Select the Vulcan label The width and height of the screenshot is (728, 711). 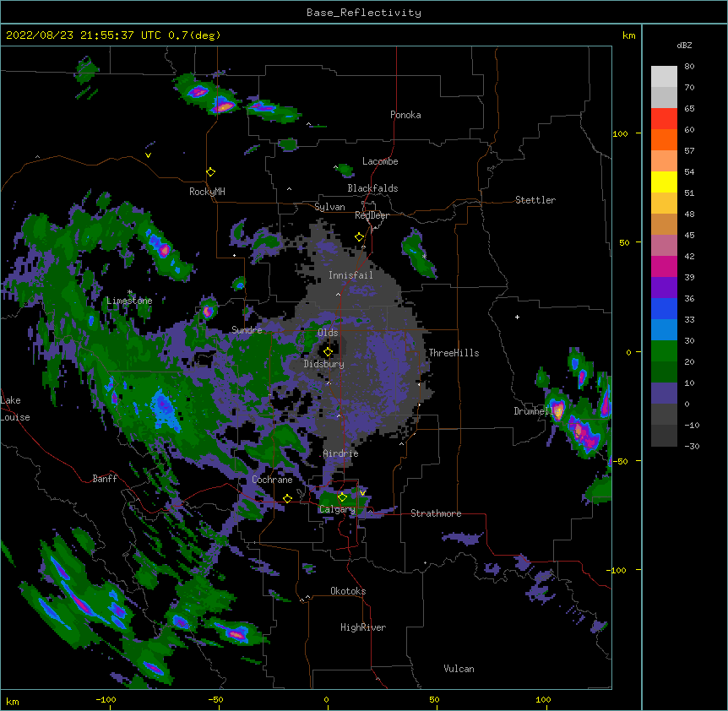459,669
